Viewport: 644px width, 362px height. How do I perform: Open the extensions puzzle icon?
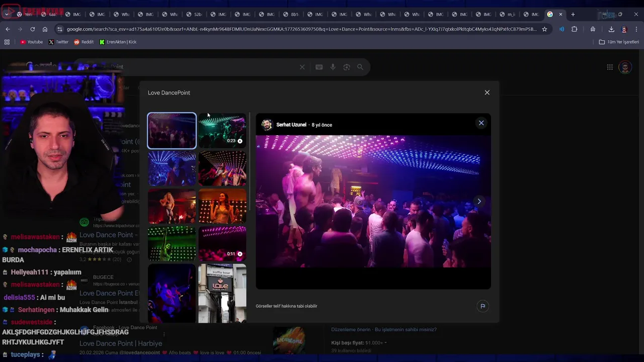coord(575,29)
